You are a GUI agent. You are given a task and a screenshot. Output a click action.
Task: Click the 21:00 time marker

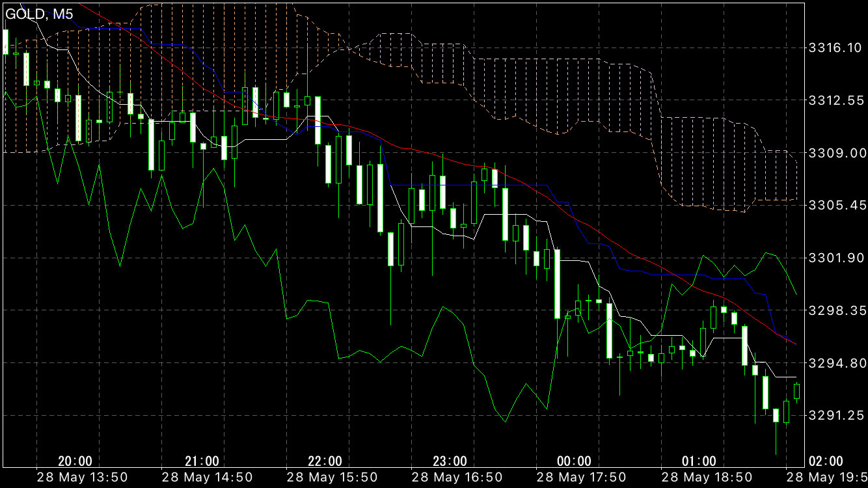tap(202, 461)
